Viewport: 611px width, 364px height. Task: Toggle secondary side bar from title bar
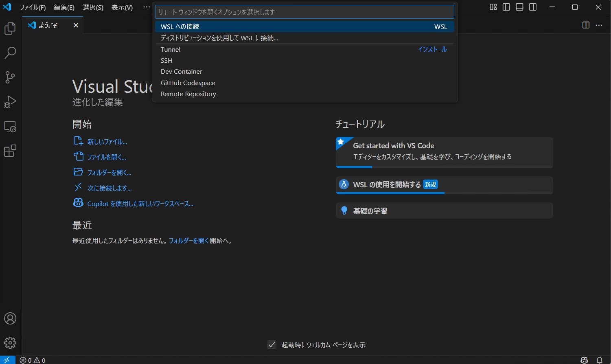pyautogui.click(x=533, y=7)
